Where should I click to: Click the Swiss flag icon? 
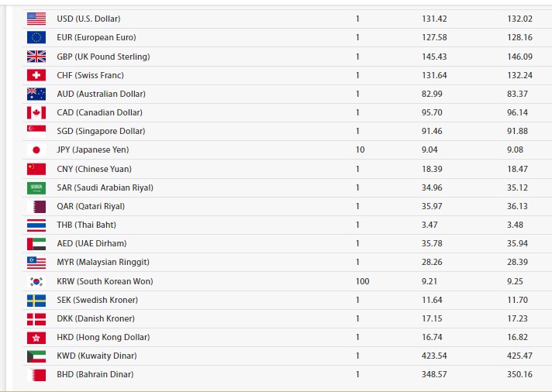(36, 75)
